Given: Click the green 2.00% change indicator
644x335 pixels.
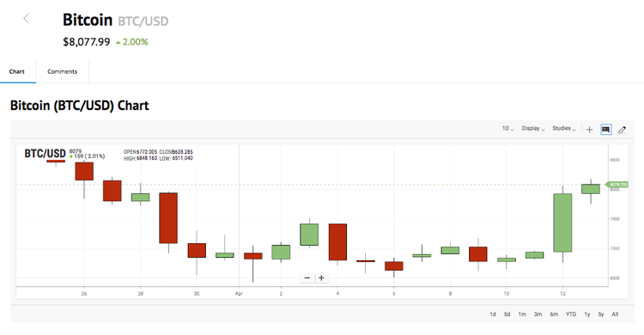Looking at the screenshot, I should pyautogui.click(x=132, y=42).
